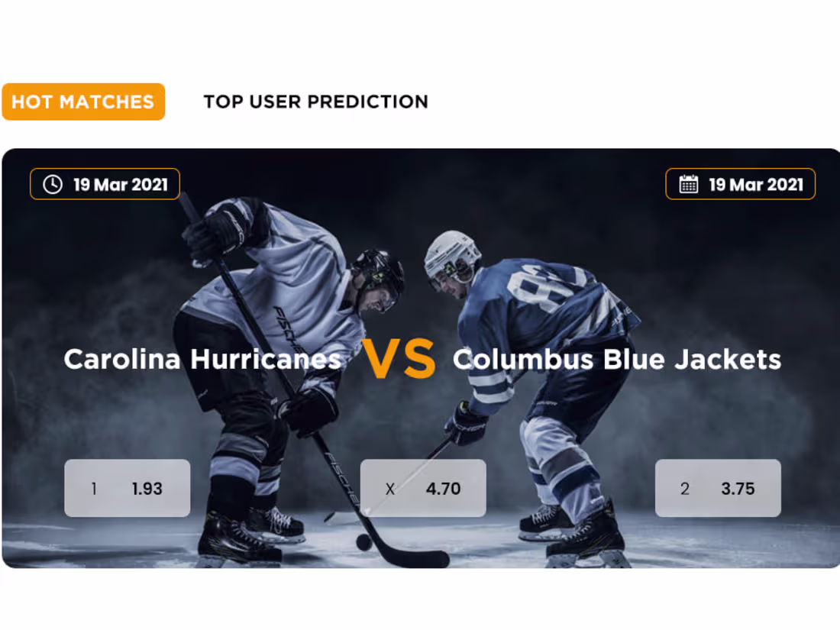Choose the draw odds X 4.70
This screenshot has height=630, width=840.
(x=423, y=488)
